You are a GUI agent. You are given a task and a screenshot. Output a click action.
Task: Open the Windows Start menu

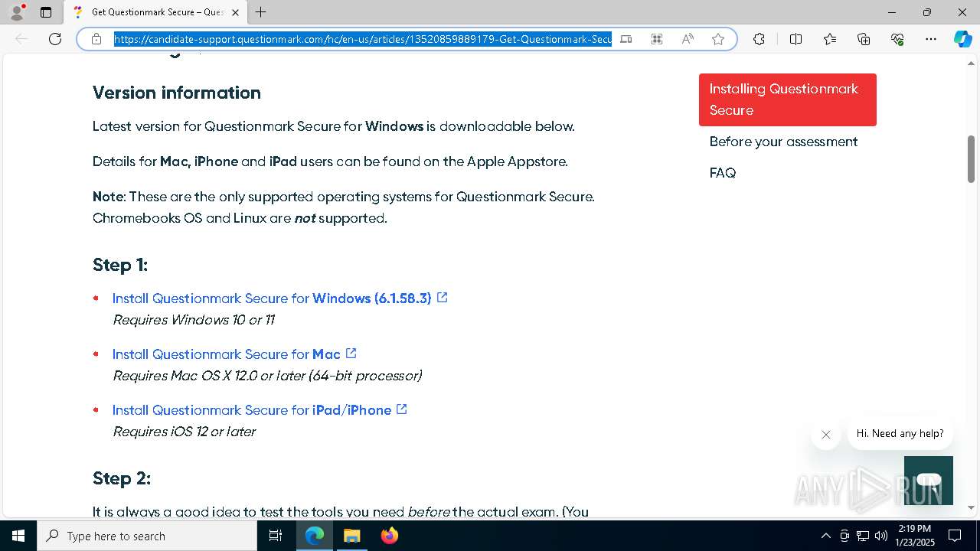[x=18, y=536]
